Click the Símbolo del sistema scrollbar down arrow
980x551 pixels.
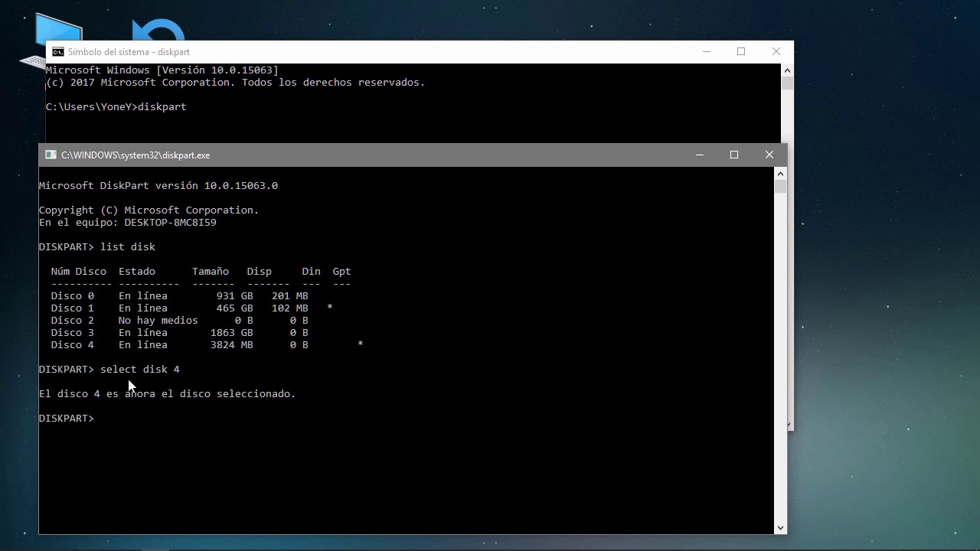790,425
